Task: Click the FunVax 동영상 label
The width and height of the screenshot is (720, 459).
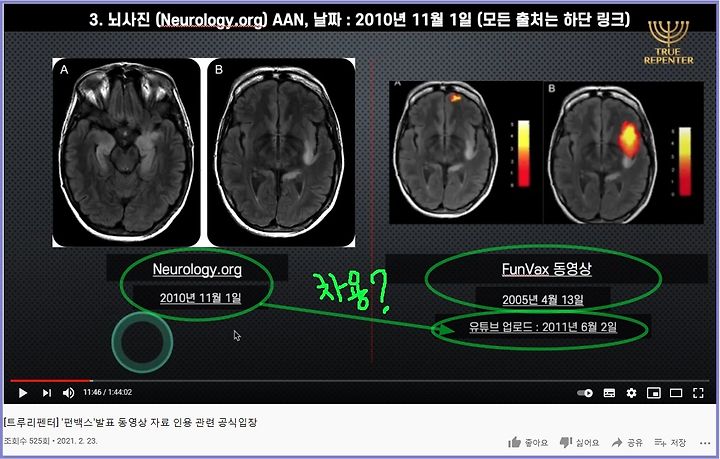Action: 546,269
